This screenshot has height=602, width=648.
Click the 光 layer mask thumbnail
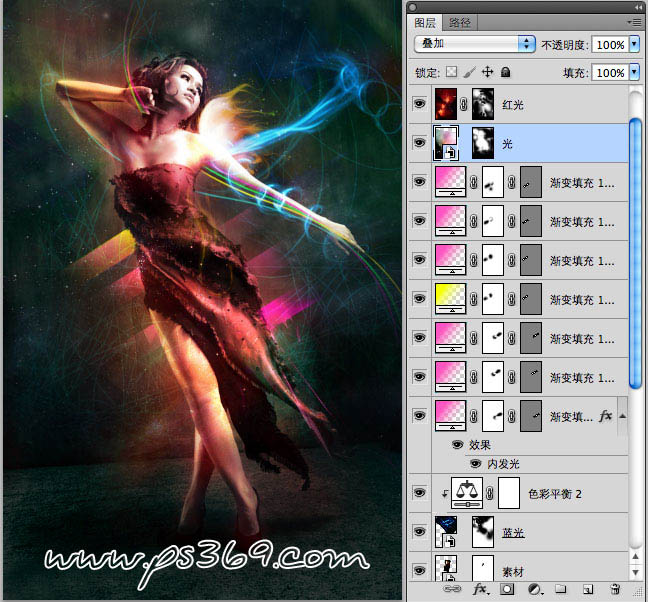483,143
